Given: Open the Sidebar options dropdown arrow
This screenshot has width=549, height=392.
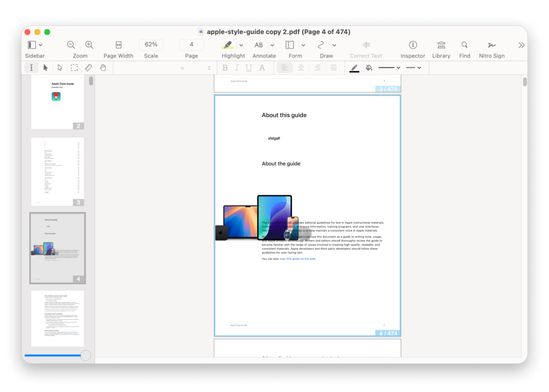Looking at the screenshot, I should click(41, 45).
